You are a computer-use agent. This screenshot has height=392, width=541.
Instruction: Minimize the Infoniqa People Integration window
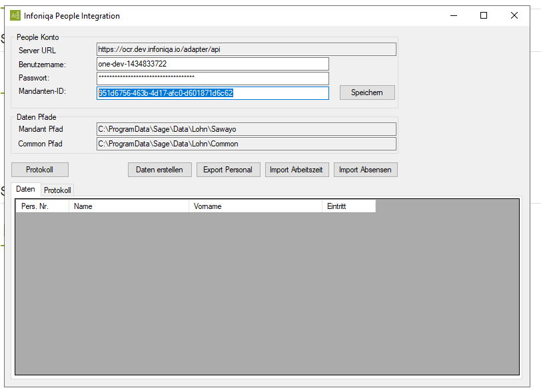pyautogui.click(x=453, y=15)
